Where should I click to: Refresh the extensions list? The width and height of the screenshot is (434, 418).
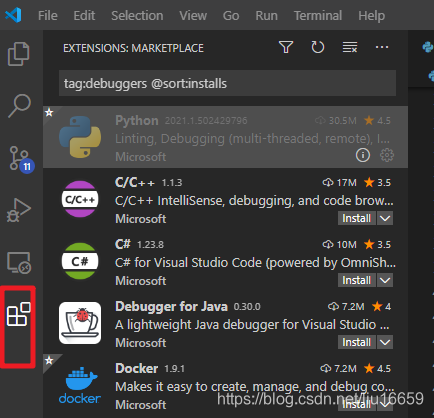317,47
